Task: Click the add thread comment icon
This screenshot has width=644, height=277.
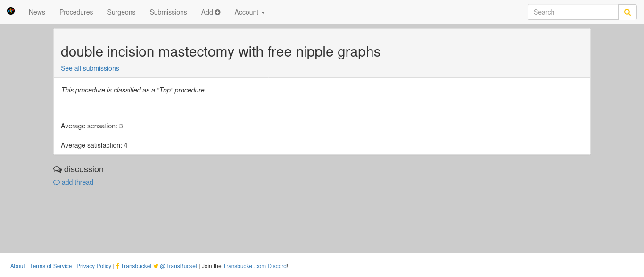Action: point(57,183)
